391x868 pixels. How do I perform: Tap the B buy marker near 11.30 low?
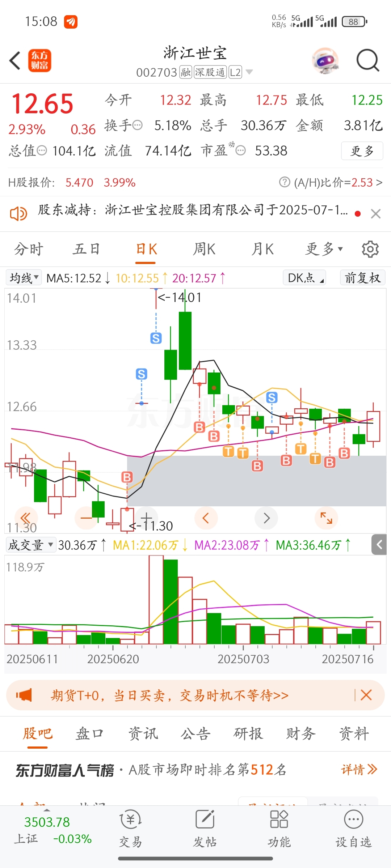(x=127, y=477)
